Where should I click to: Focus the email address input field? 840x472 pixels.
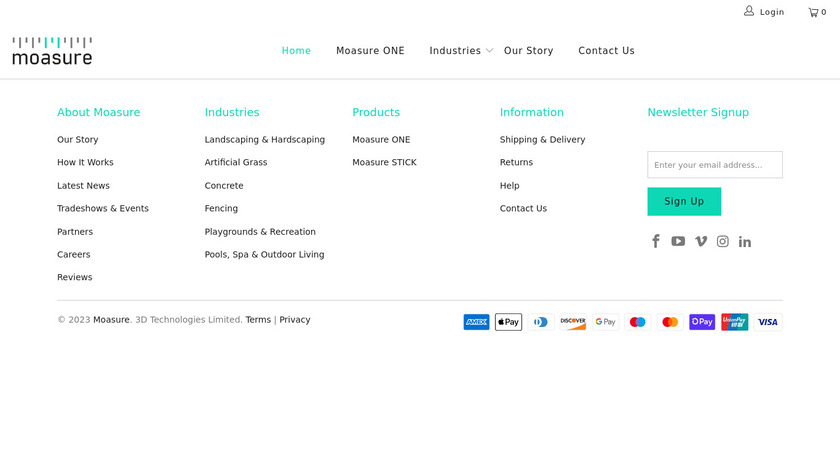(x=715, y=165)
